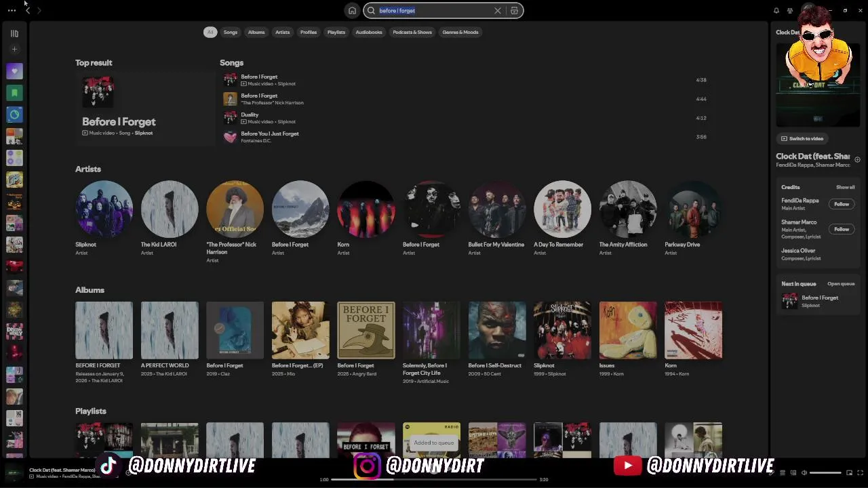Select the Duality song row

coord(465,118)
